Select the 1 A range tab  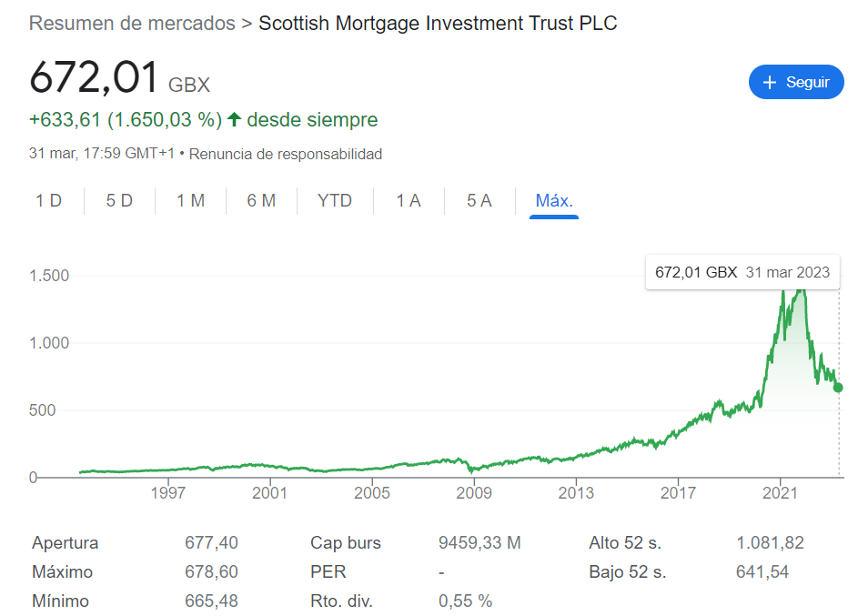[x=409, y=200]
